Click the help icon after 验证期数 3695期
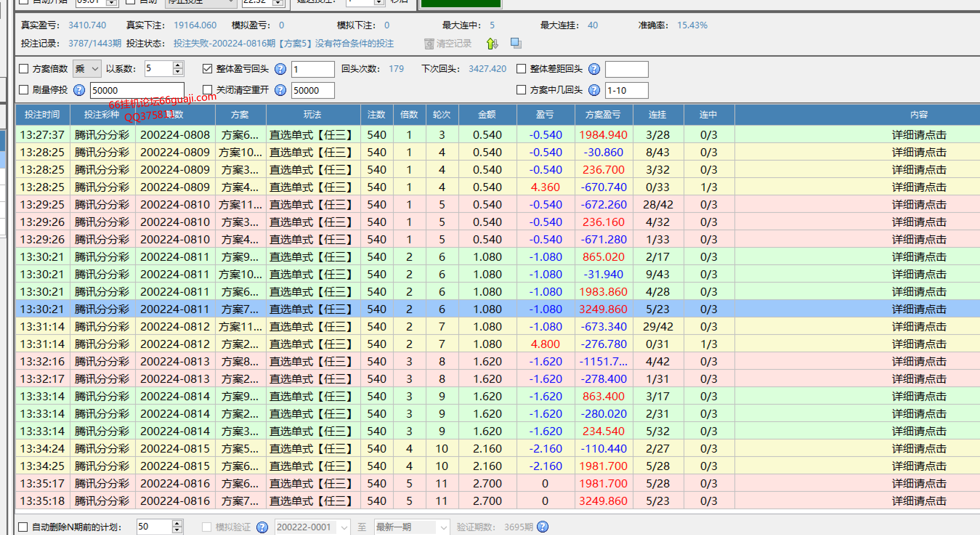 [x=543, y=527]
